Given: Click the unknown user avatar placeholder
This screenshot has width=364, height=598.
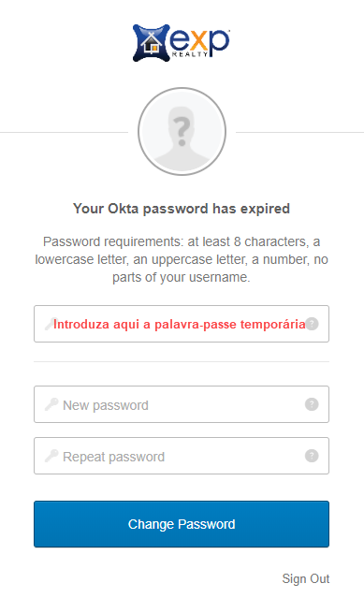Looking at the screenshot, I should click(x=182, y=132).
